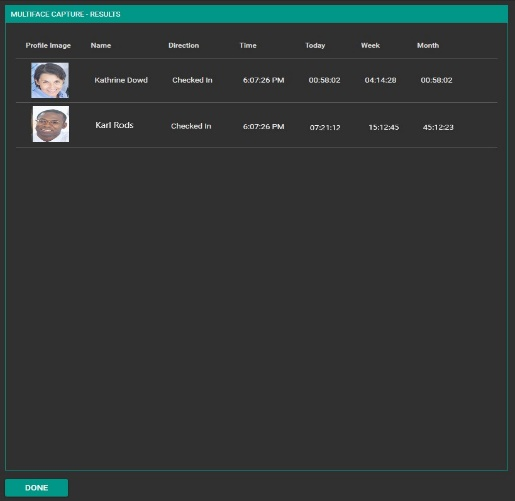Click the Direction column header
Image resolution: width=515 pixels, height=501 pixels.
tap(184, 45)
